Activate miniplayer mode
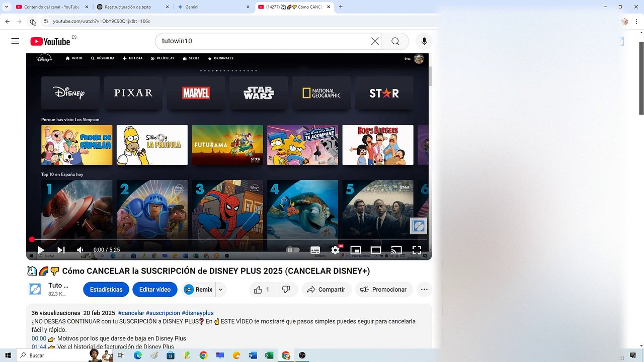Screen dimensions: 644x362 pos(356,250)
